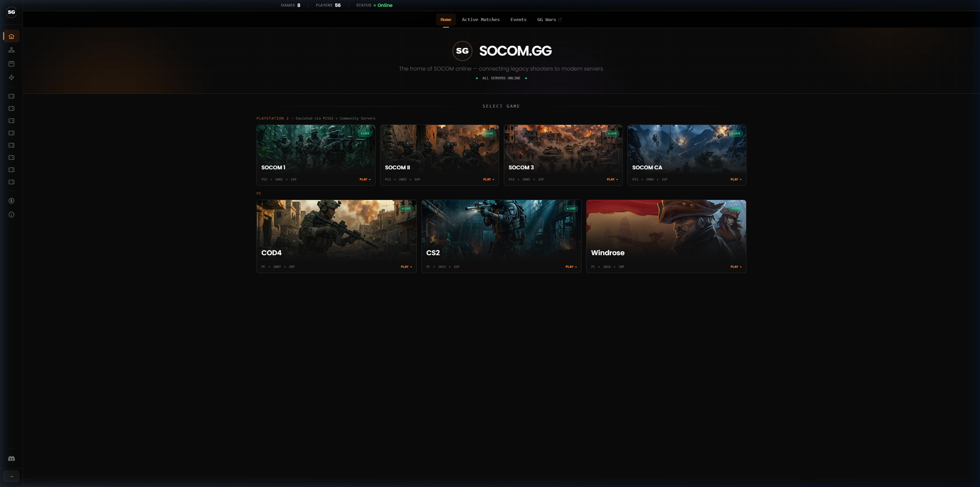Open the calendar icon in the sidebar
Viewport: 980px width, 487px height.
tap(11, 64)
